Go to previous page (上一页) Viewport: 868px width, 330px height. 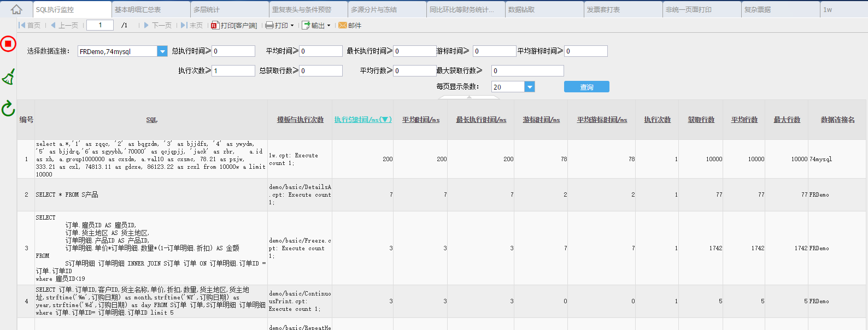64,25
